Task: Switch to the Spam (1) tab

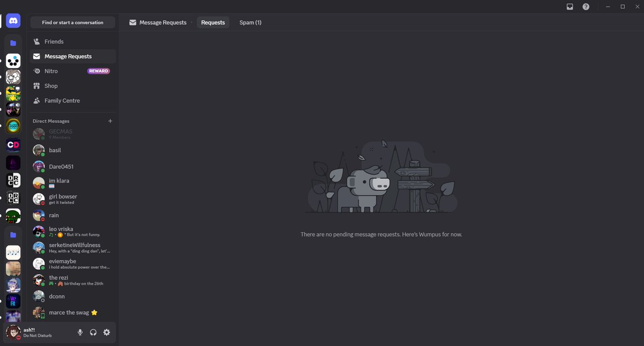Action: (x=251, y=23)
